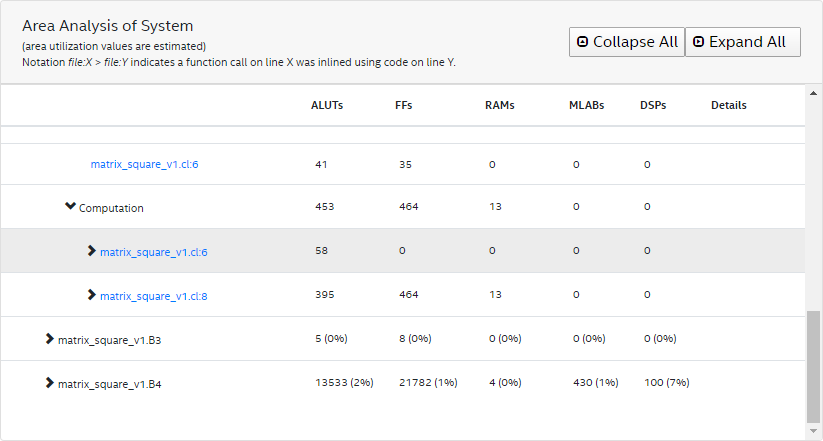Screen dimensions: 823x441
Task: Open matrix_square_v1.cl:6 link under Computation
Action: pyautogui.click(x=153, y=252)
